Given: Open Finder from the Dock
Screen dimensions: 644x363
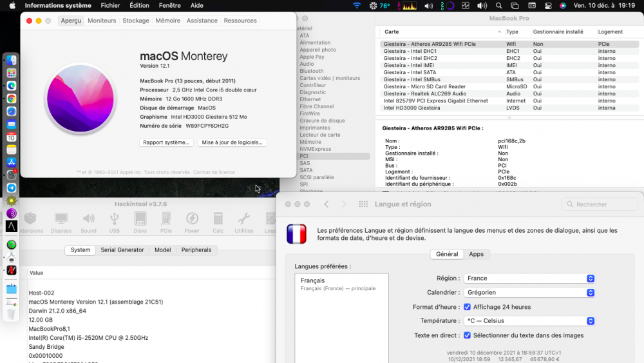Looking at the screenshot, I should coord(12,60).
